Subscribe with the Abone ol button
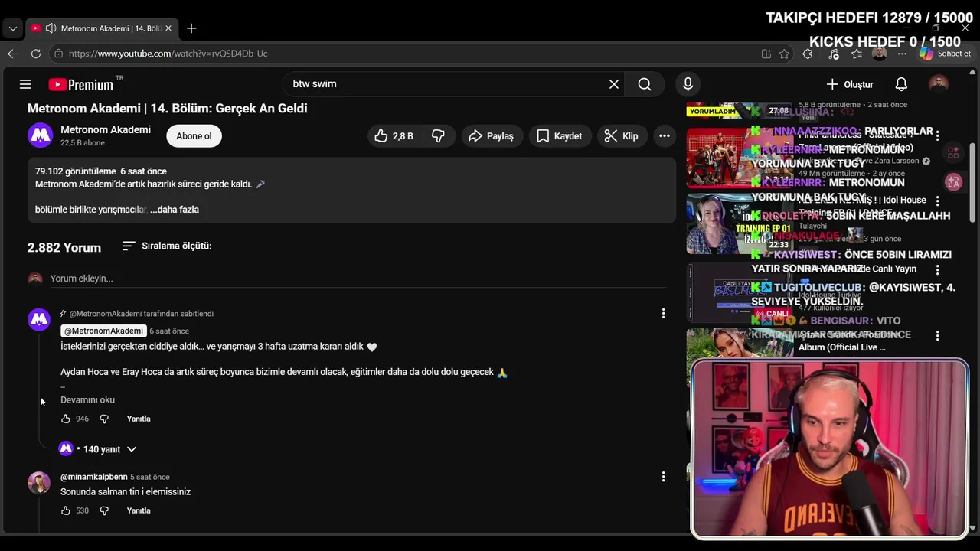Image resolution: width=980 pixels, height=551 pixels. tap(194, 136)
